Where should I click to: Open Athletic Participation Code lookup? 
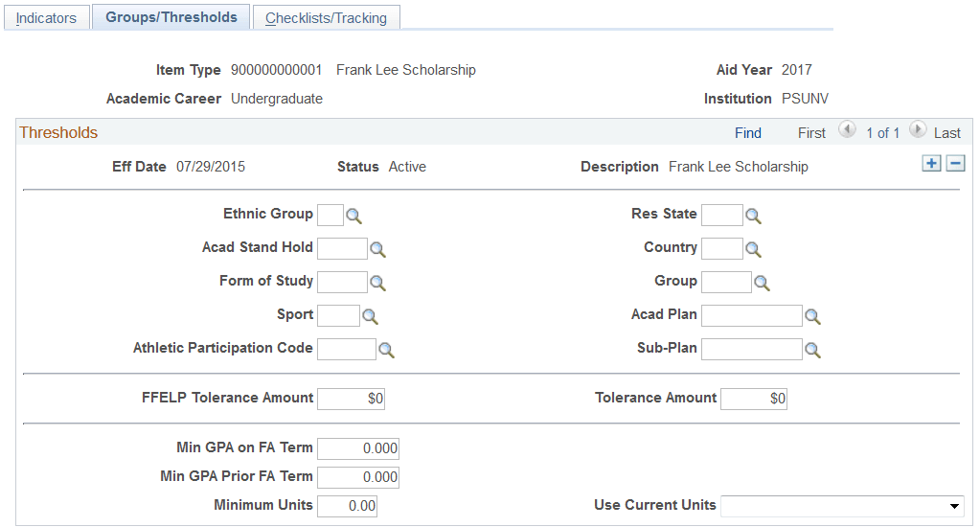click(387, 351)
